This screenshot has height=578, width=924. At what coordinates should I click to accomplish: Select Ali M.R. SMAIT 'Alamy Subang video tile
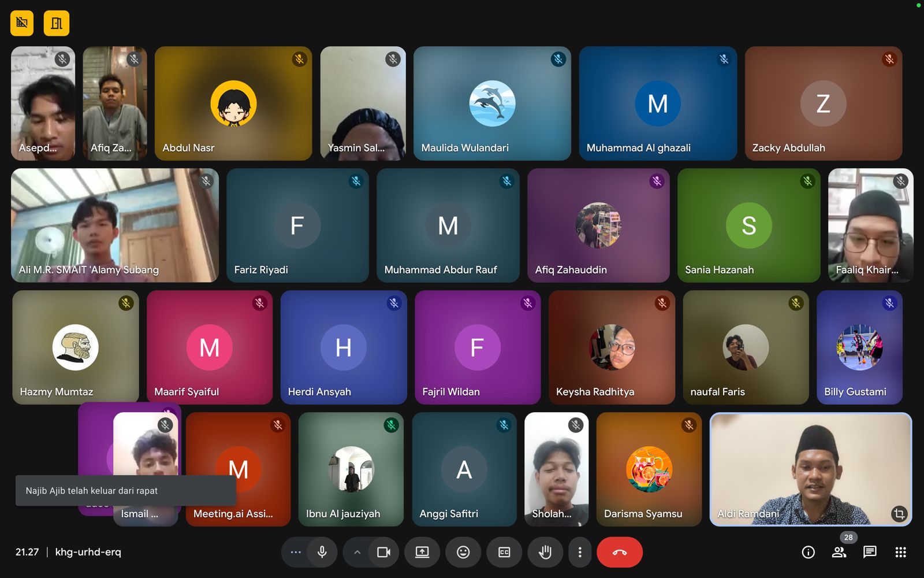pos(114,225)
